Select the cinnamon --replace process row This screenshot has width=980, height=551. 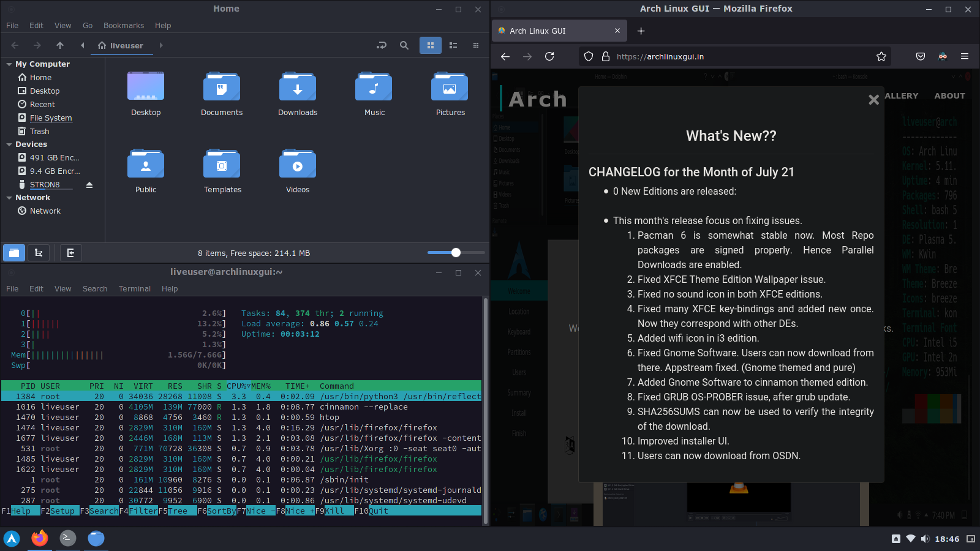point(241,407)
